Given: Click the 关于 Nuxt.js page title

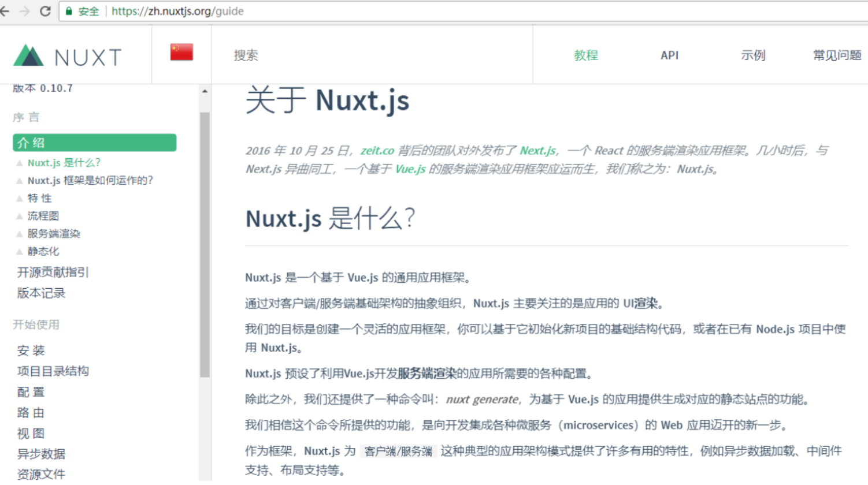Looking at the screenshot, I should tap(328, 100).
